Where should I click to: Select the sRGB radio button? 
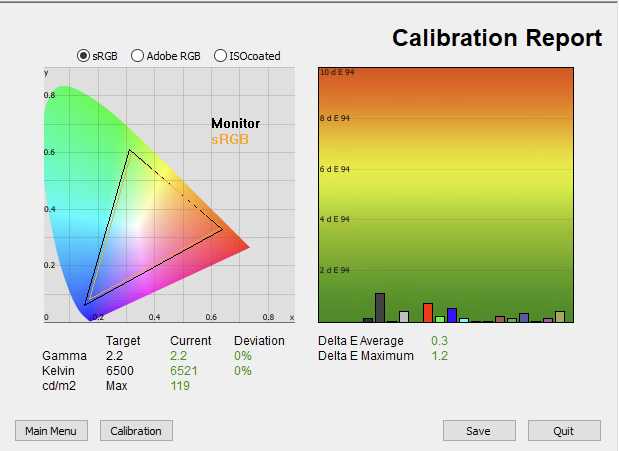[83, 56]
